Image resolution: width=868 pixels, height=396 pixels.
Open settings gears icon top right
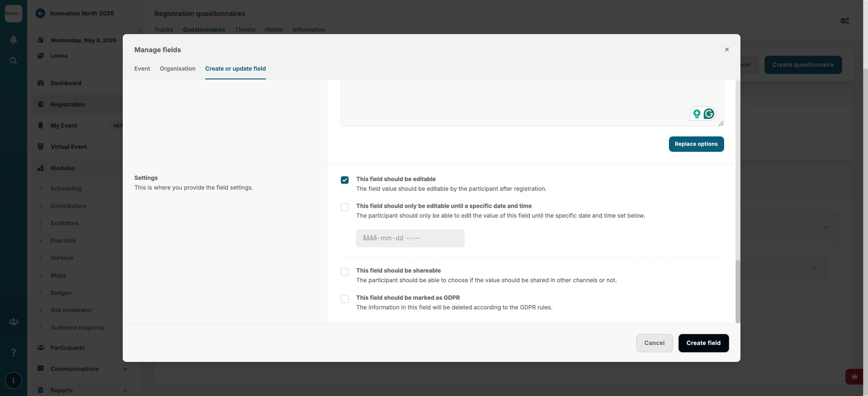(844, 21)
